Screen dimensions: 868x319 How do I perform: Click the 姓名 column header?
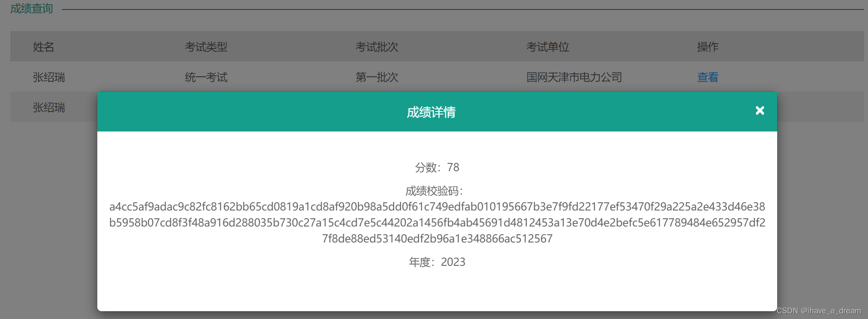click(x=44, y=47)
